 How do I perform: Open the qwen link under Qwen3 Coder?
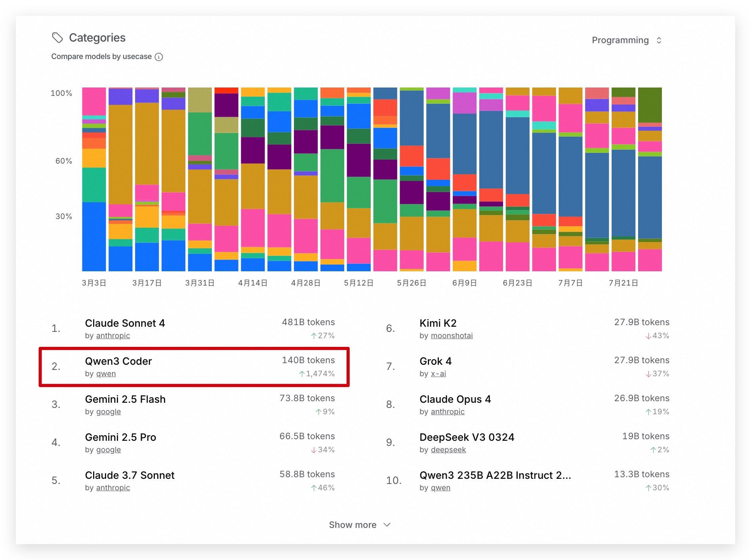(x=106, y=373)
